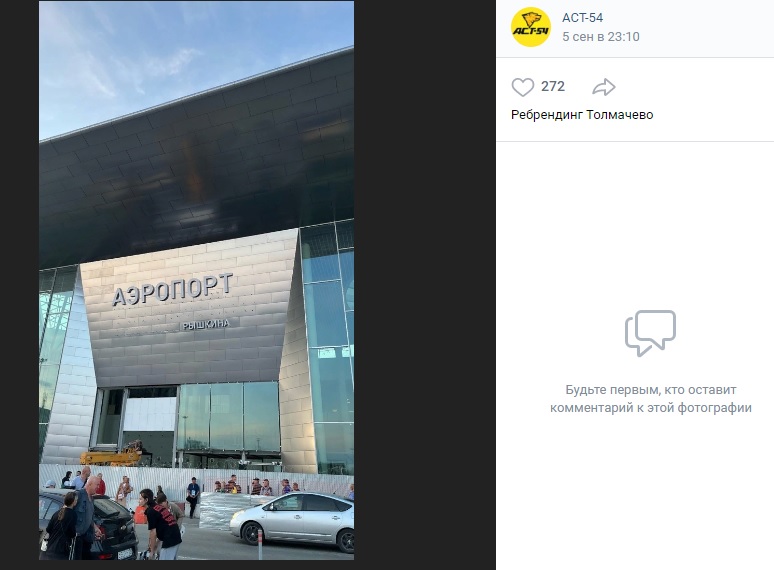The image size is (774, 570).
Task: Click the АЭРОПОРТ sign in the photo
Action: click(x=172, y=290)
